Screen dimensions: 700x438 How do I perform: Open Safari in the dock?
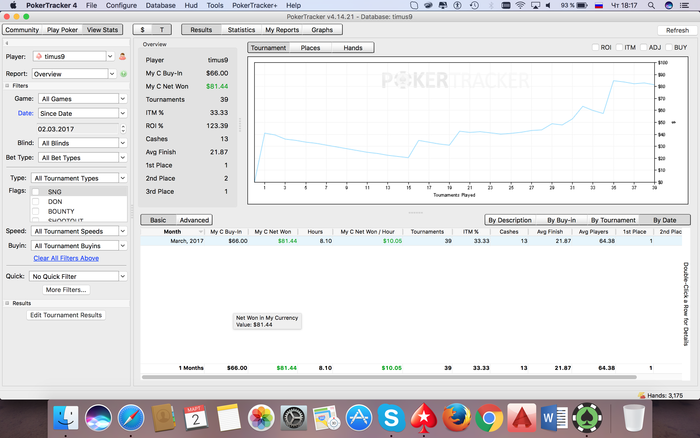tap(131, 418)
